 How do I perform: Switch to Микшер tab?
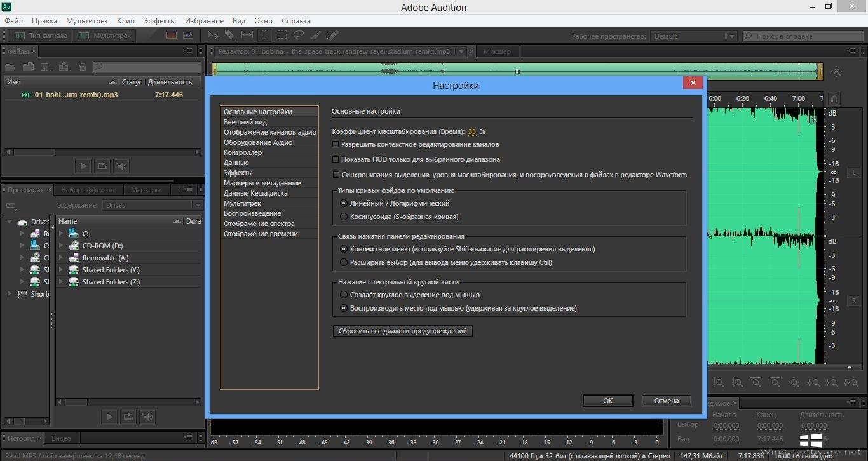tap(497, 51)
